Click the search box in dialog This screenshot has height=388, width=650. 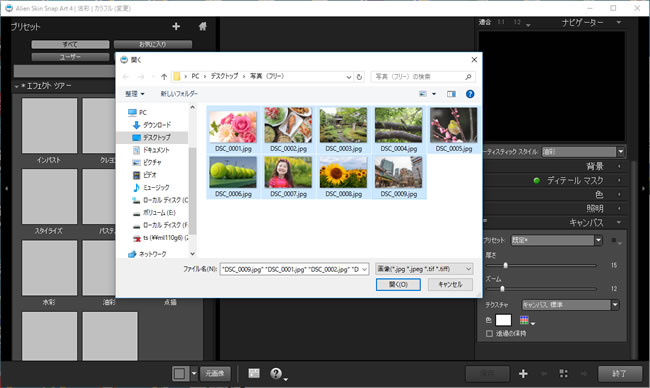[423, 77]
